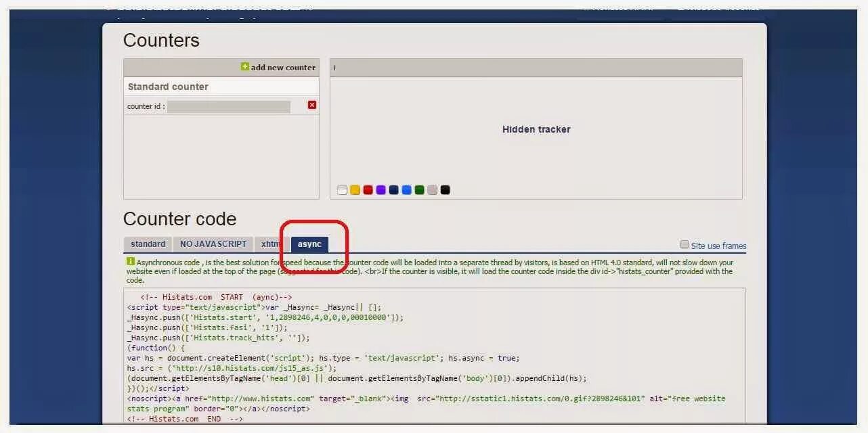Click the green plus add counter icon

tap(245, 67)
